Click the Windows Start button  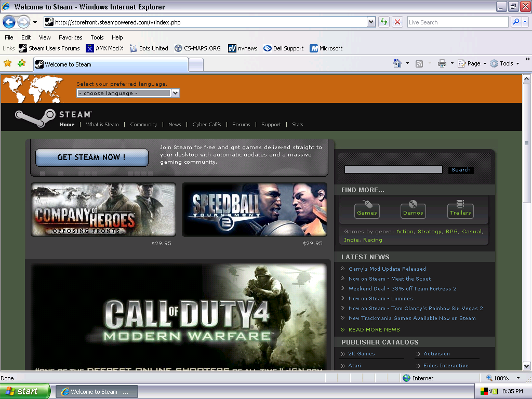pyautogui.click(x=25, y=392)
